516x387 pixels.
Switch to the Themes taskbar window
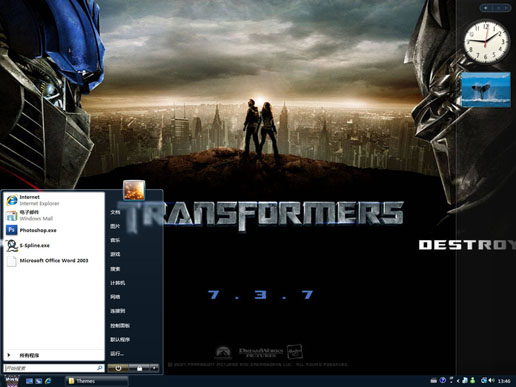(x=97, y=381)
